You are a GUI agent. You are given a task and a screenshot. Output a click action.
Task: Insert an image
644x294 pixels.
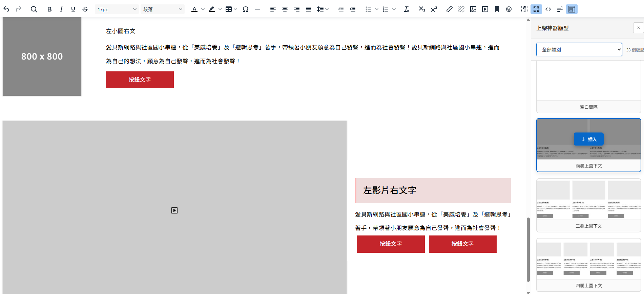tap(473, 9)
